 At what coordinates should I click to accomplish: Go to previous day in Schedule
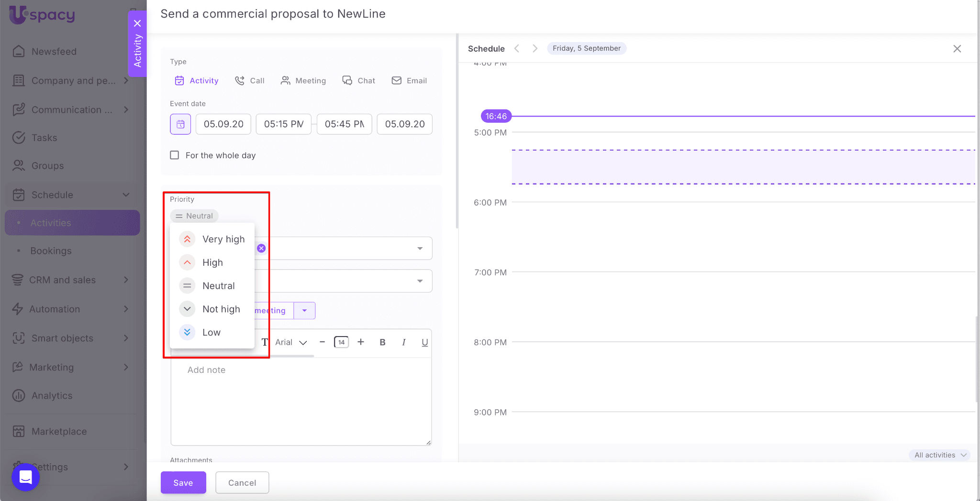click(517, 48)
